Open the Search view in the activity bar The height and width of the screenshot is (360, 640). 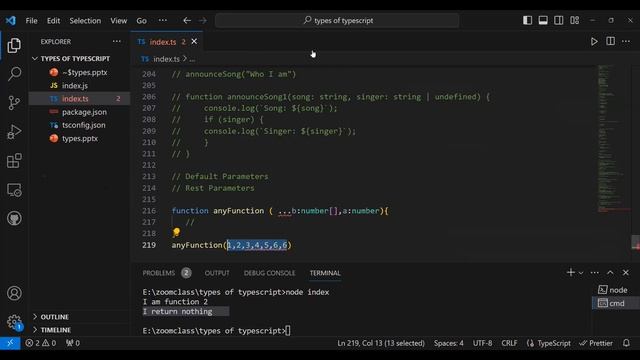coord(14,74)
